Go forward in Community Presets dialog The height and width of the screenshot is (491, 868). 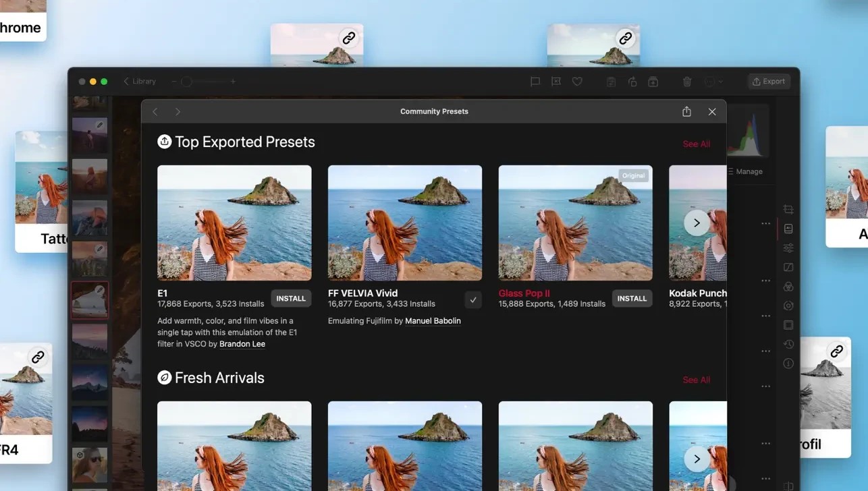[x=178, y=112]
